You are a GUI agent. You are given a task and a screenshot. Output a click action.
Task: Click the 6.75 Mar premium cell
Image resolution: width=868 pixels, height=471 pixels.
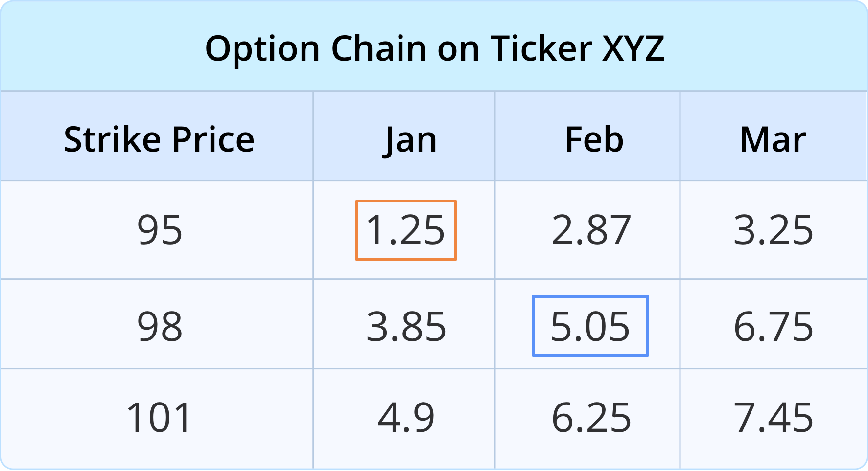tap(773, 326)
